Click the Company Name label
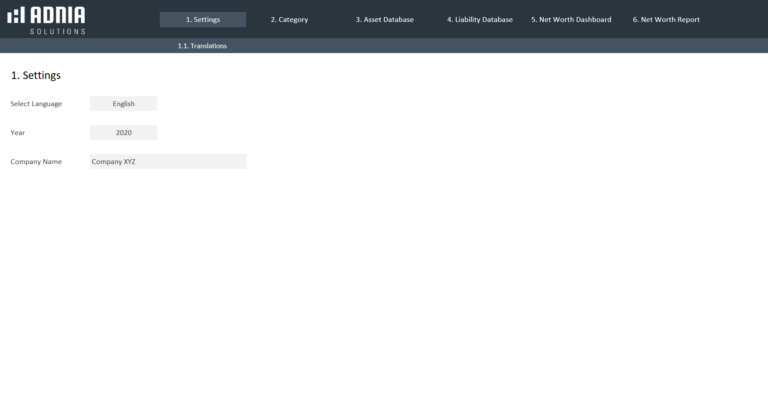This screenshot has width=768, height=400. coord(36,162)
